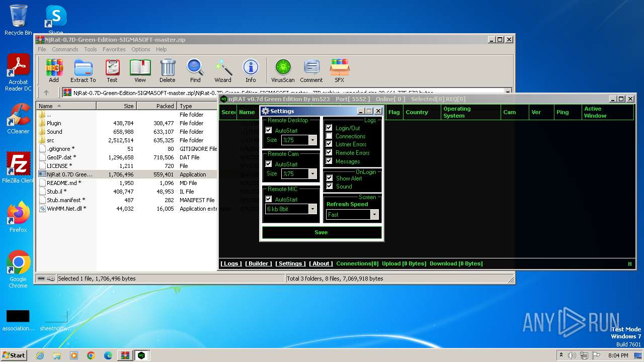Screen dimensions: 644x362
Task: Open Google Chrome desktop icon
Action: [x=18, y=269]
